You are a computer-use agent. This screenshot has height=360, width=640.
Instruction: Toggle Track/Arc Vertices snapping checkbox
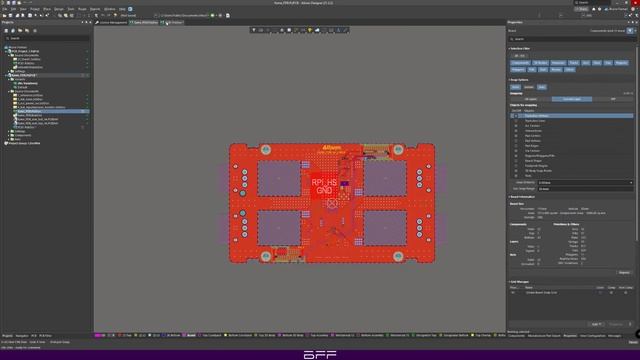coord(516,116)
